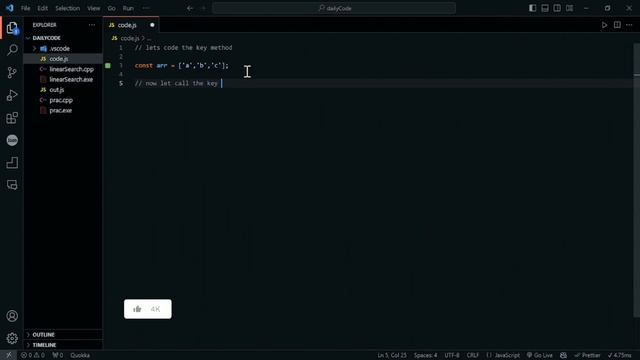Viewport: 640px width, 360px height.
Task: Expand the OUTLINE section
Action: (x=43, y=335)
